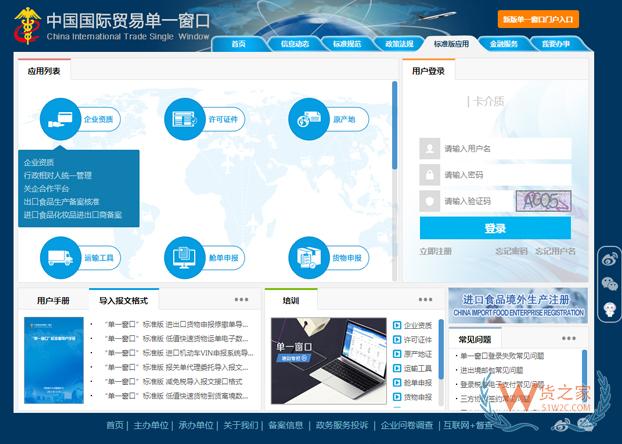Switch to the 导入报文格式 tab
Image resolution: width=622 pixels, height=444 pixels.
point(123,300)
